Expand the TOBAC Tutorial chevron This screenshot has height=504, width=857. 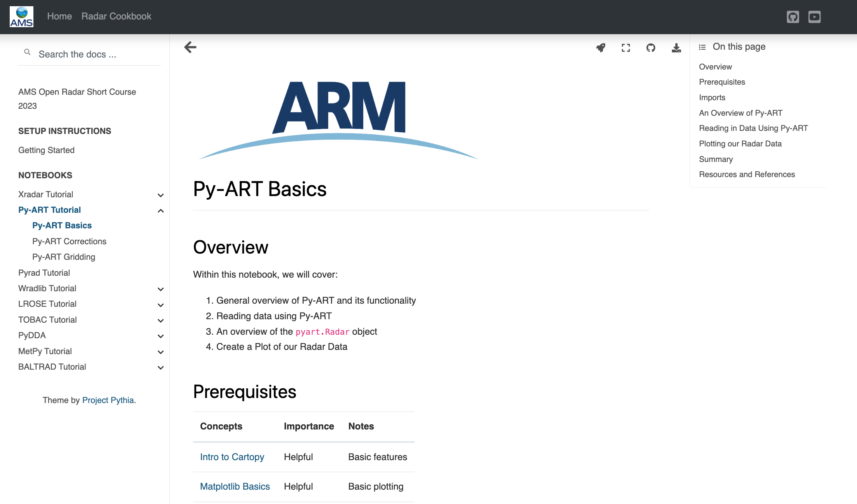click(160, 320)
